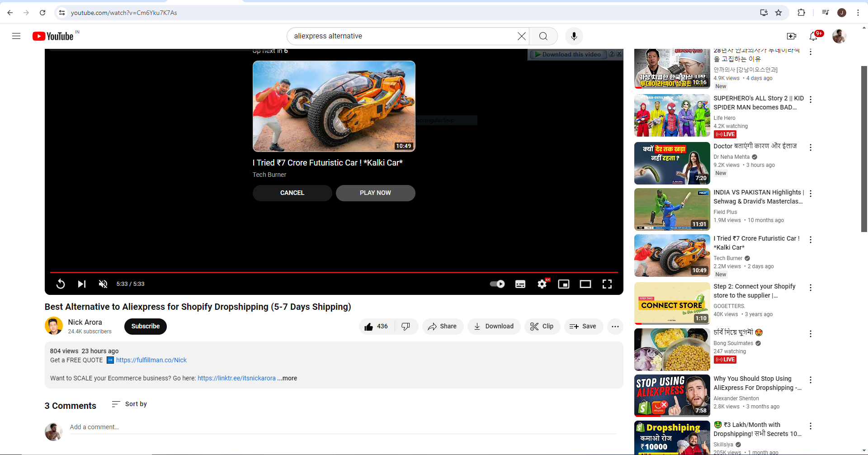
Task: Open more actions ellipsis below video
Action: (x=615, y=327)
